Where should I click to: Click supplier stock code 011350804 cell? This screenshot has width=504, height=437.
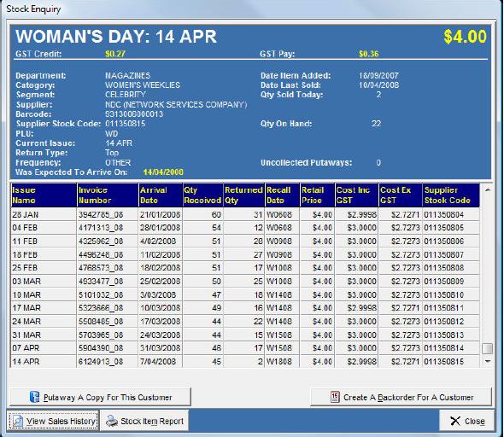coord(451,214)
